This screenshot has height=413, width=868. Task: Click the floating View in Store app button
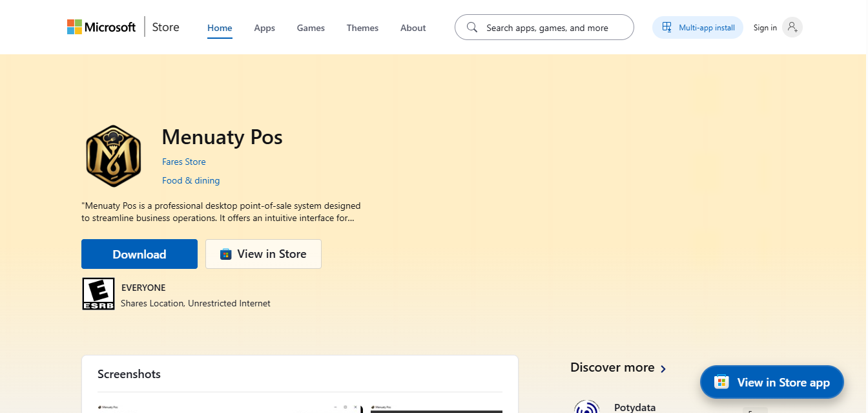(772, 383)
